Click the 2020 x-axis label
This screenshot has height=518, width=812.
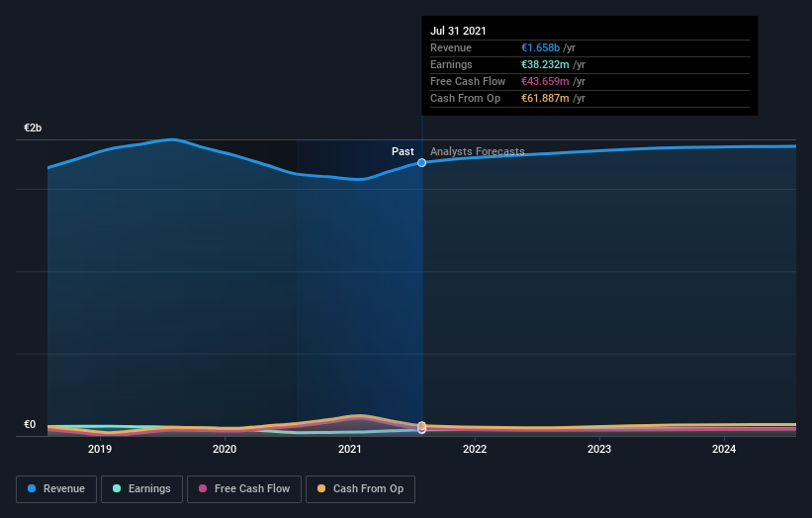[225, 449]
